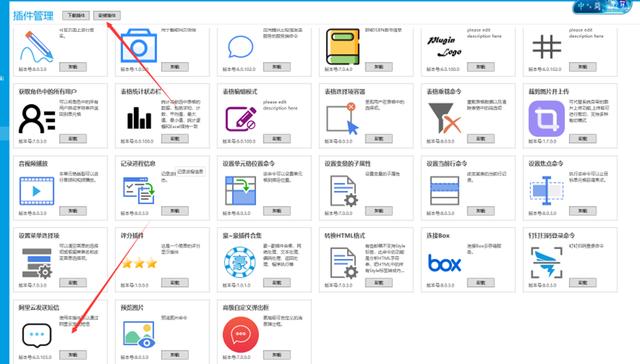Uninstall the star rating plugin
The width and height of the screenshot is (640, 364).
click(175, 283)
